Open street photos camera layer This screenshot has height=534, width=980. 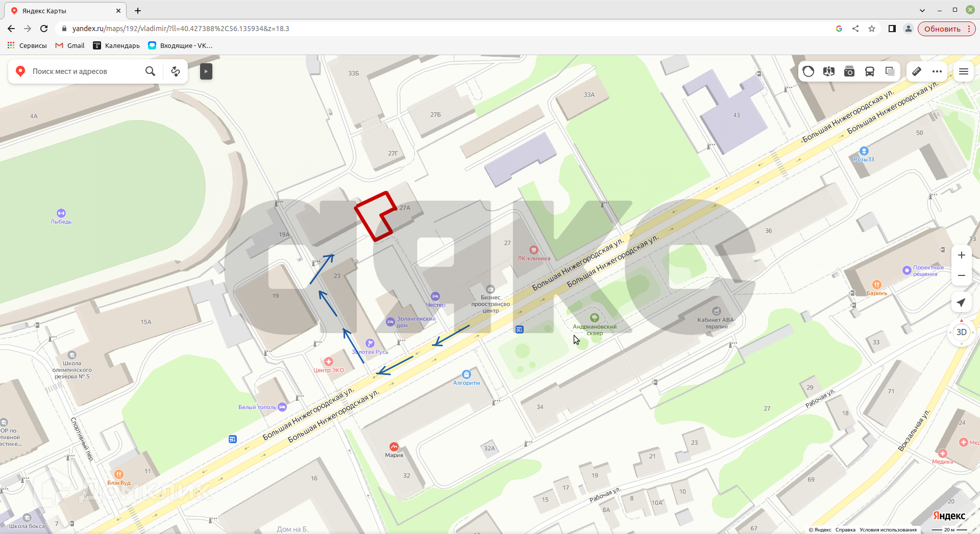point(849,71)
